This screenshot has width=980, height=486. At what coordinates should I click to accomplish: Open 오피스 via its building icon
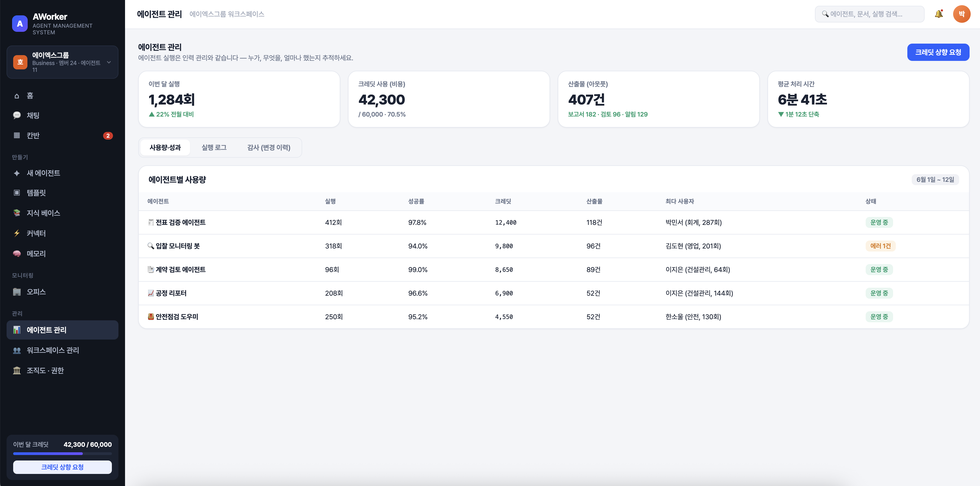pyautogui.click(x=17, y=292)
